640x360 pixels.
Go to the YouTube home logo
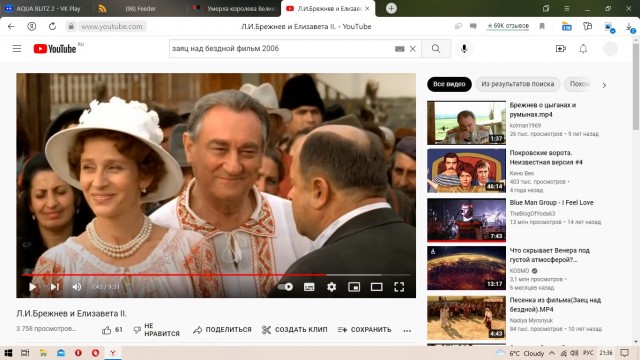pos(55,49)
